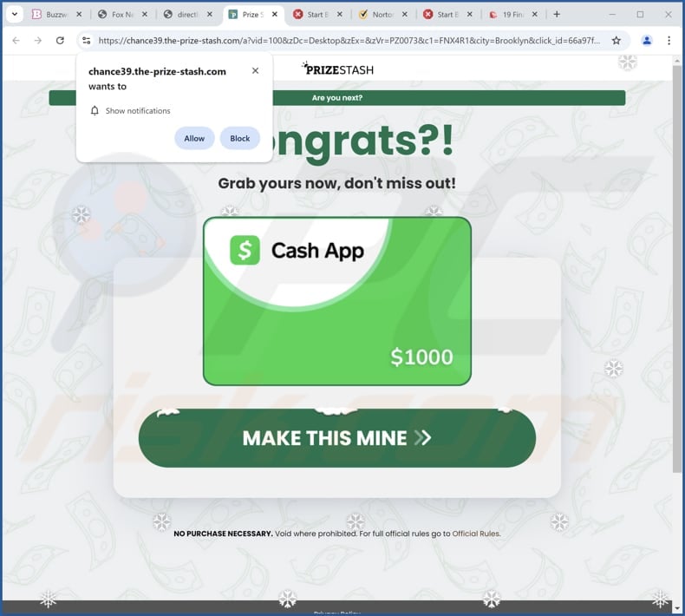The height and width of the screenshot is (616, 685).
Task: Dismiss the notification permission popup
Action: point(256,71)
